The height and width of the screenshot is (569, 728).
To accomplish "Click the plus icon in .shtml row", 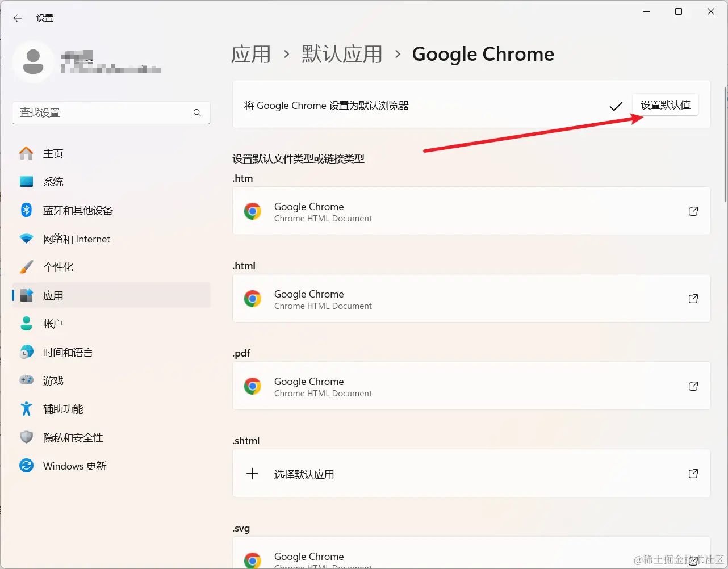I will pyautogui.click(x=252, y=474).
